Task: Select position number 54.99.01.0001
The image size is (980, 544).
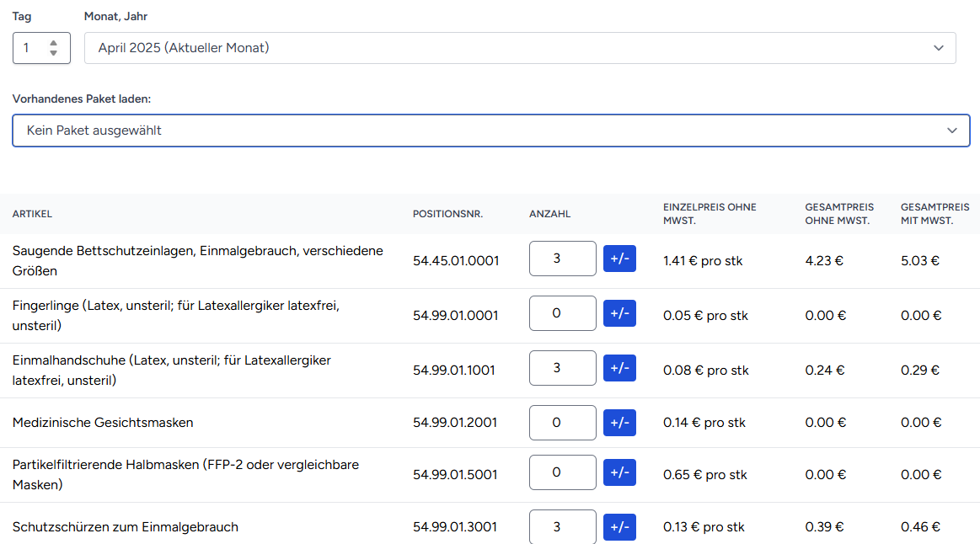Action: click(456, 316)
